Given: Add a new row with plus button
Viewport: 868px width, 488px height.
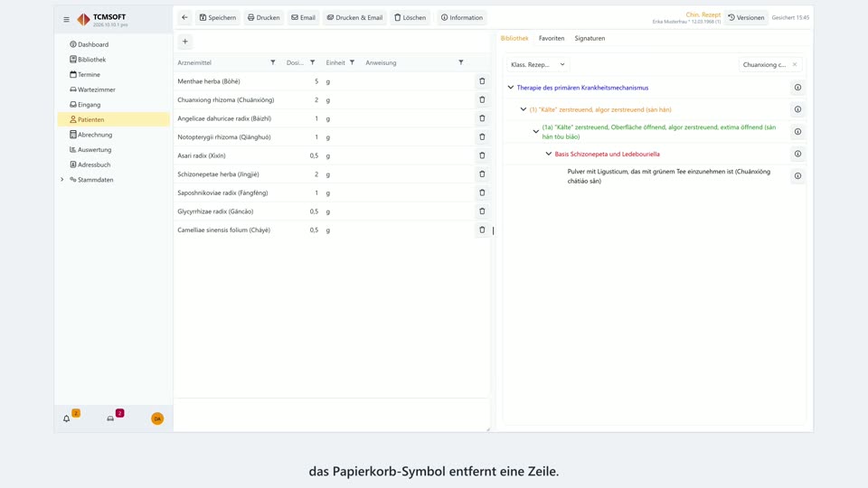Looking at the screenshot, I should coord(185,42).
